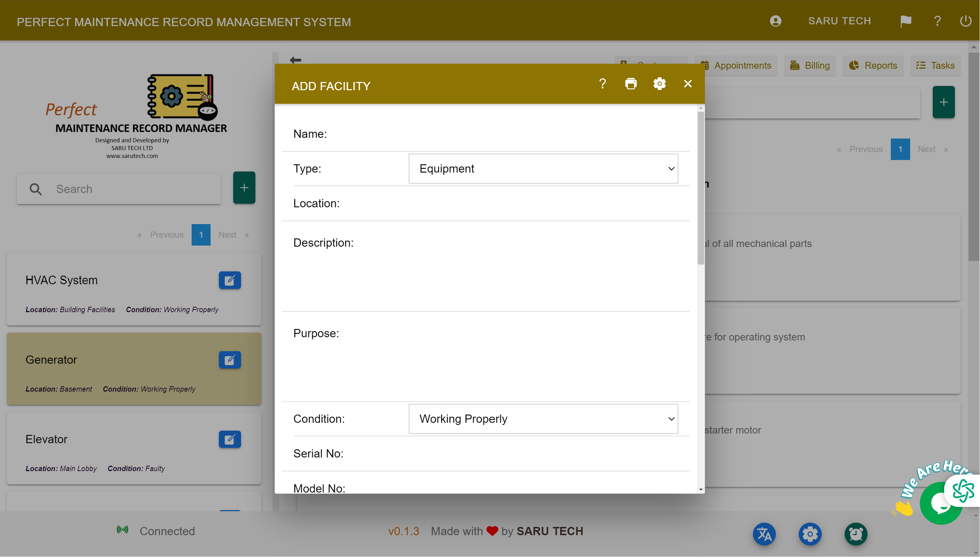
Task: Click the SARU TECH username
Action: pos(839,21)
